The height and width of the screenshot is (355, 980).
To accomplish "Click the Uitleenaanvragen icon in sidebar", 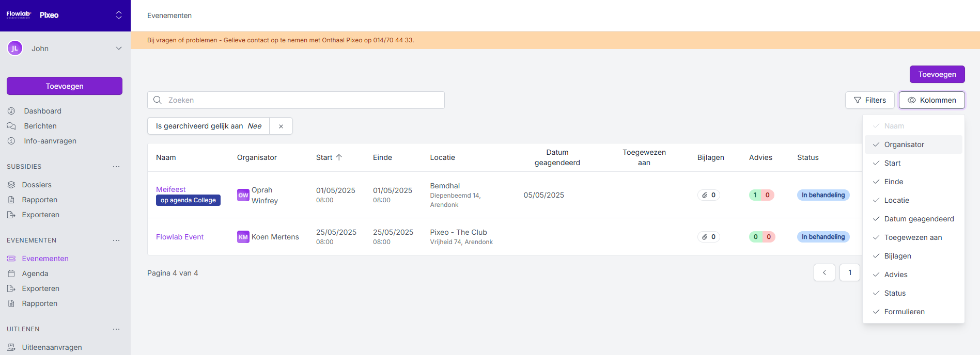I will (x=11, y=347).
